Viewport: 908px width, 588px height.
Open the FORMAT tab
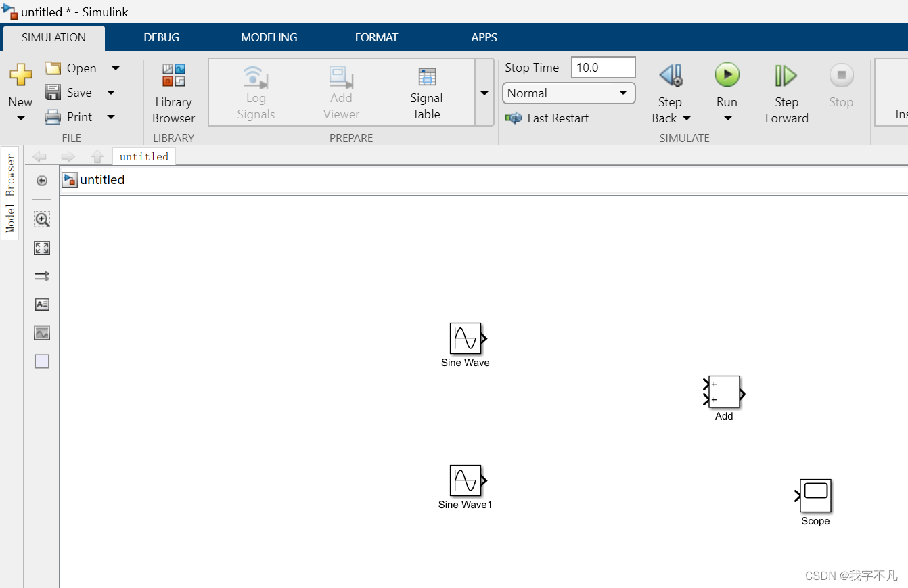click(376, 38)
